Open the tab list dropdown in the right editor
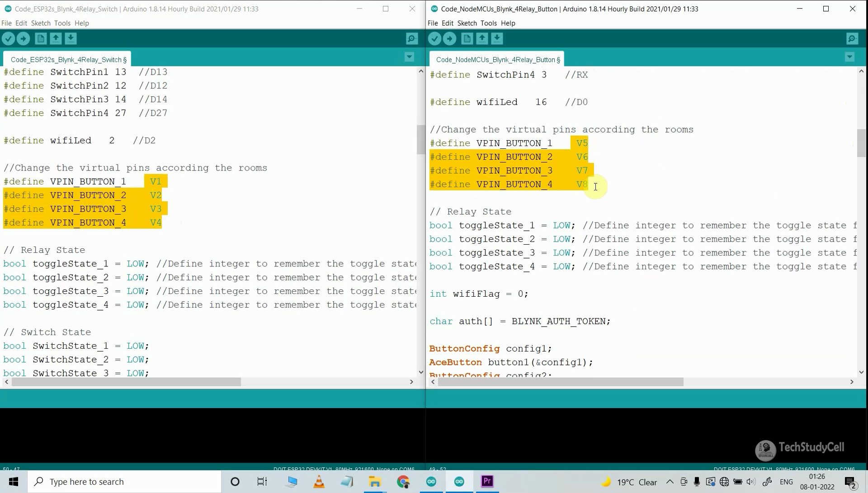868x493 pixels. click(849, 57)
